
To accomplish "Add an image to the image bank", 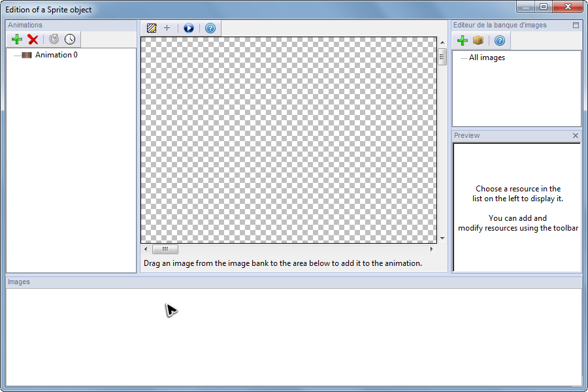I will (x=463, y=41).
